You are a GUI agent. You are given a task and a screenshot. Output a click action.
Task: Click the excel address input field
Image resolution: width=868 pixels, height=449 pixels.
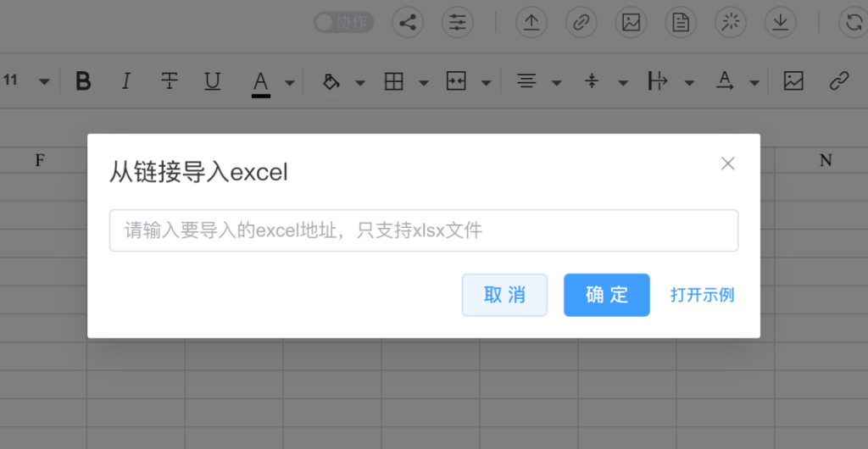point(424,230)
